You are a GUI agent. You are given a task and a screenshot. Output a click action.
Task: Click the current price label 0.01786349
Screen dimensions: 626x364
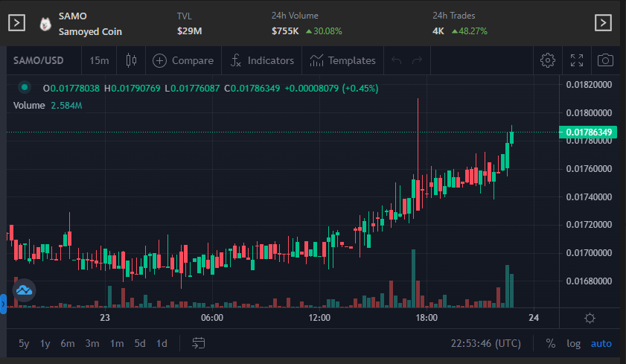(x=588, y=132)
